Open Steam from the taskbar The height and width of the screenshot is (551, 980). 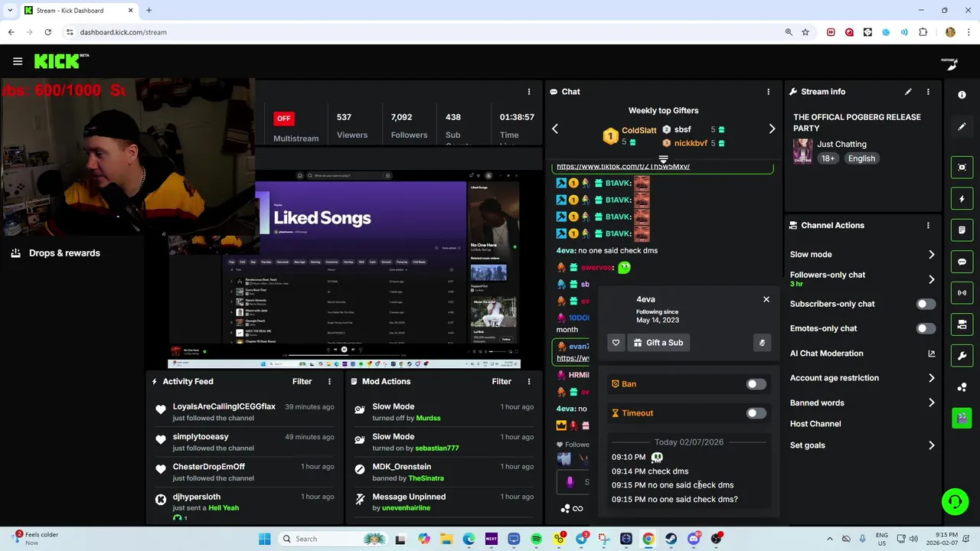671,539
